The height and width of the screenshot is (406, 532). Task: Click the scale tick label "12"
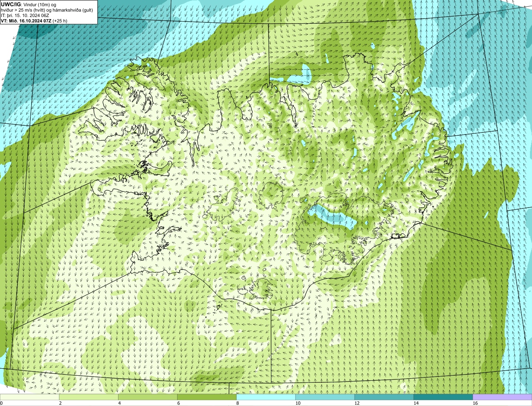(357, 403)
